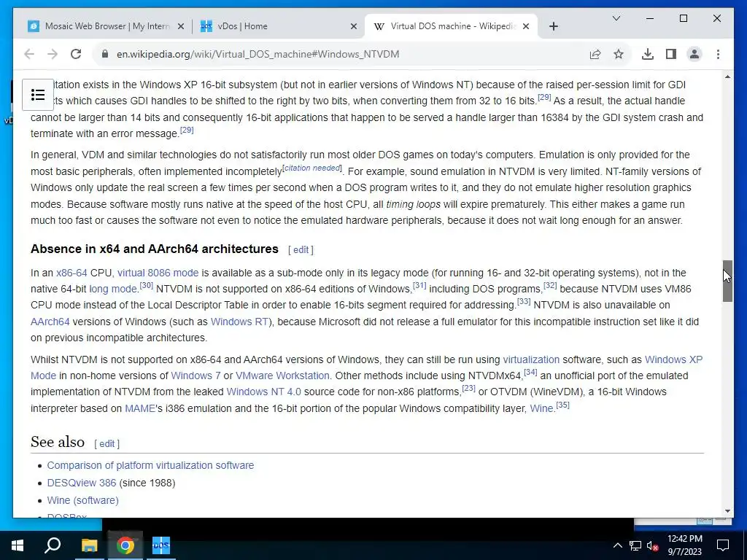The image size is (747, 560).
Task: Open File Explorer from the taskbar
Action: coord(89,545)
